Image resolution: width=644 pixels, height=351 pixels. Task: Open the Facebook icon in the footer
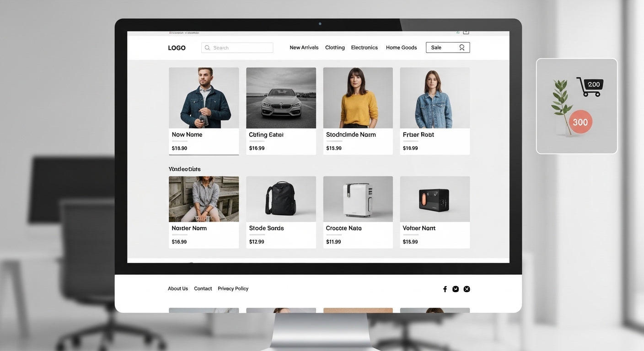pos(445,289)
